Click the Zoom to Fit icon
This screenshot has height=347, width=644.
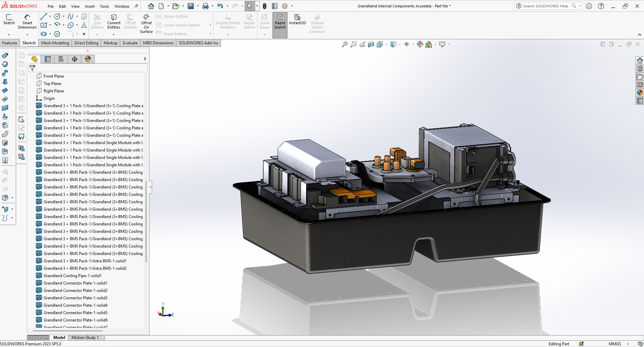[x=345, y=44]
